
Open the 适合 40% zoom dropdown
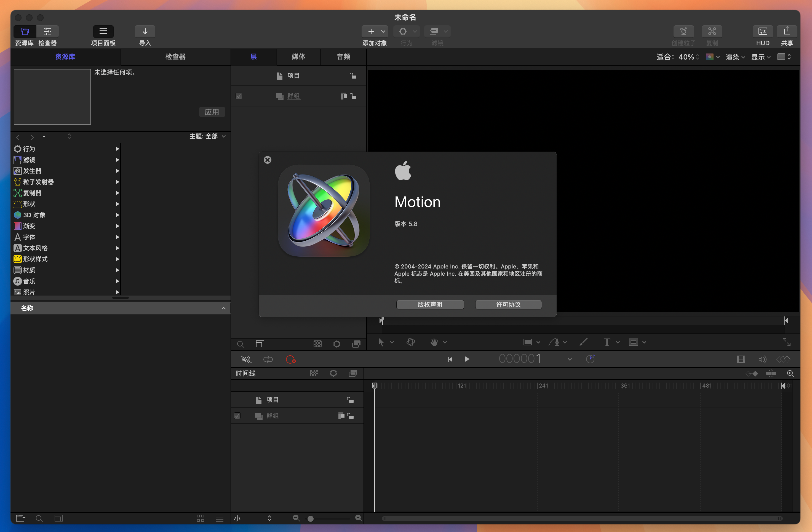688,57
